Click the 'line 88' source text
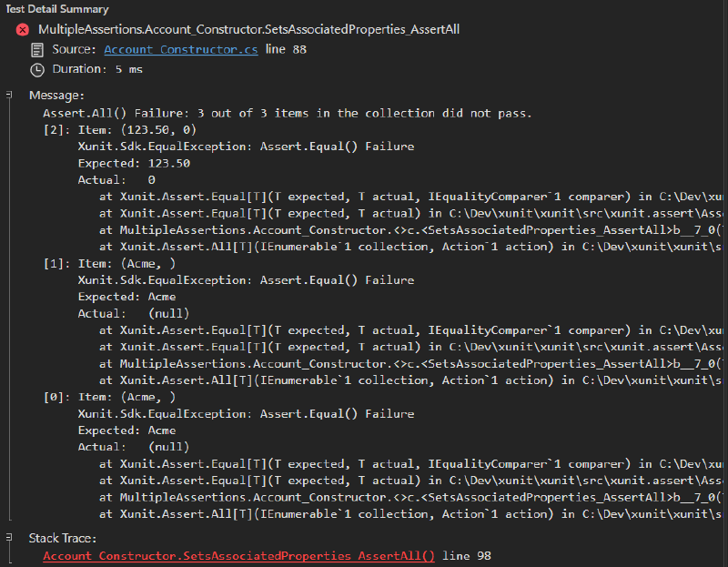Viewport: 728px width, 567px height. [286, 49]
